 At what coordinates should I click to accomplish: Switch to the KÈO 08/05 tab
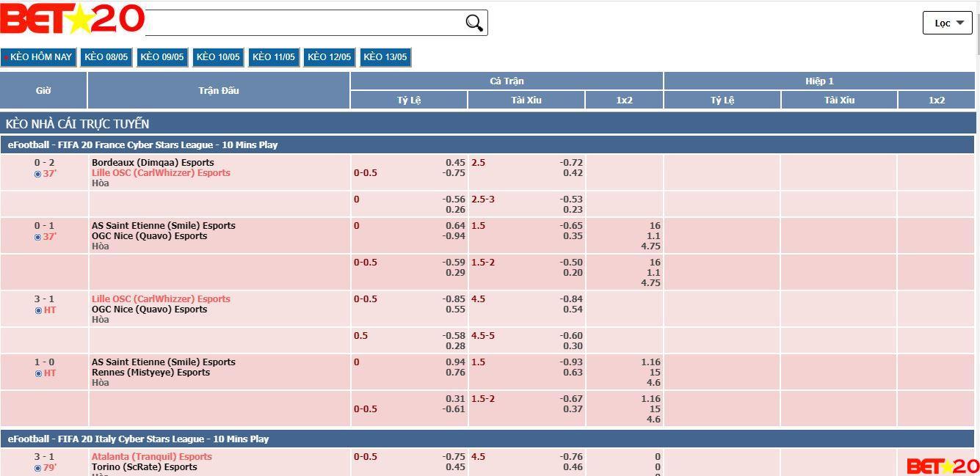tap(106, 57)
